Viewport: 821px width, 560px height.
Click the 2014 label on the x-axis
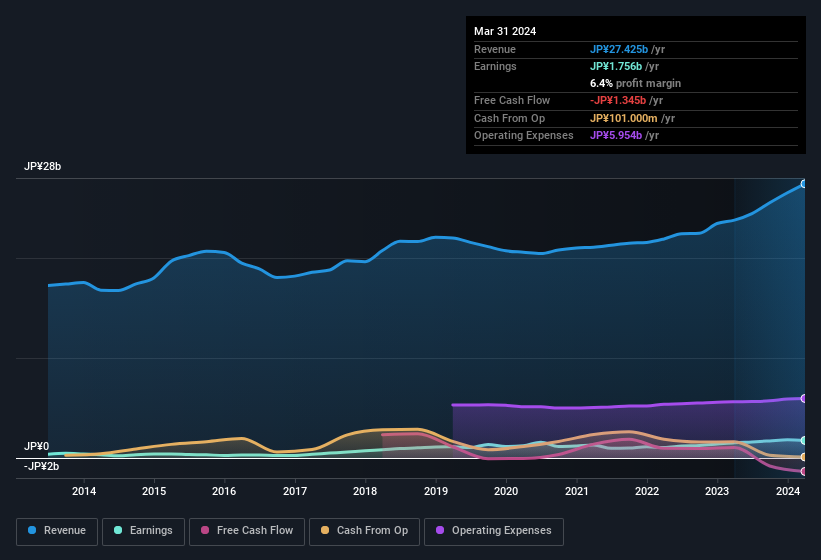coord(84,491)
